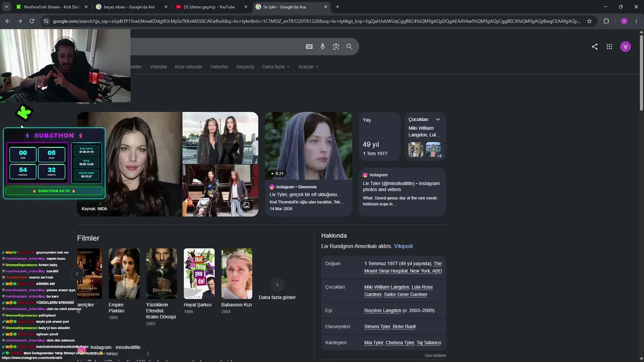Open the Babasının Kızı film poster

click(236, 274)
